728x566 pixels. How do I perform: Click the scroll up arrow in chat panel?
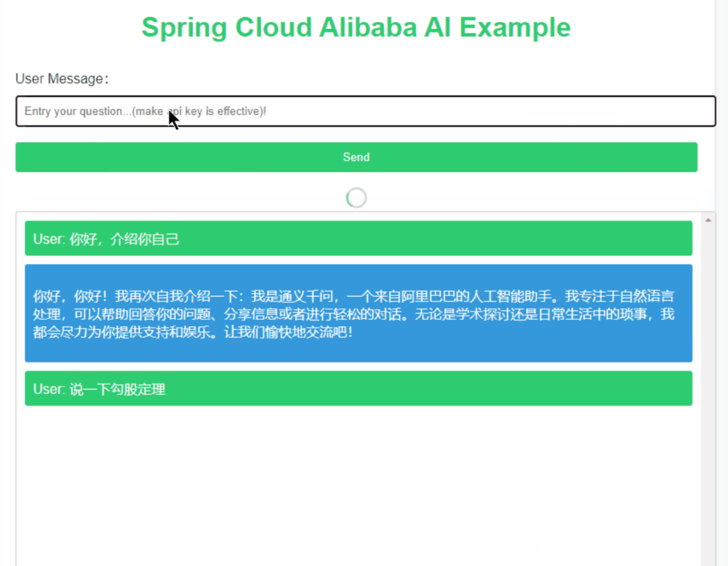(x=708, y=220)
